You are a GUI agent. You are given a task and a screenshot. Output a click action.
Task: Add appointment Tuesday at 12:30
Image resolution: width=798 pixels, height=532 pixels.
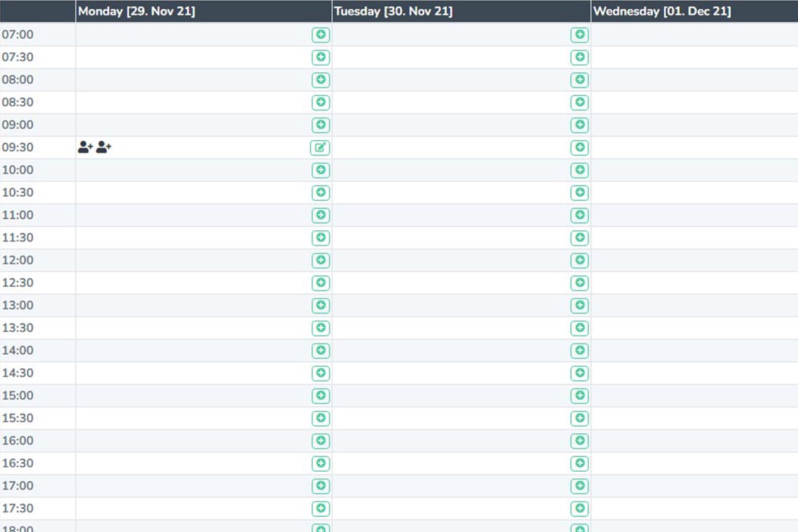pos(580,283)
